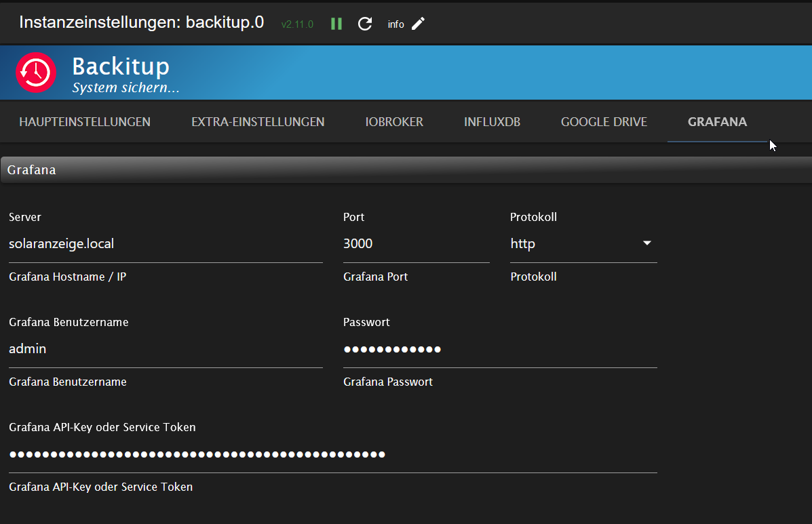
Task: Click the 'System sichern...' subtitle
Action: pyautogui.click(x=126, y=87)
